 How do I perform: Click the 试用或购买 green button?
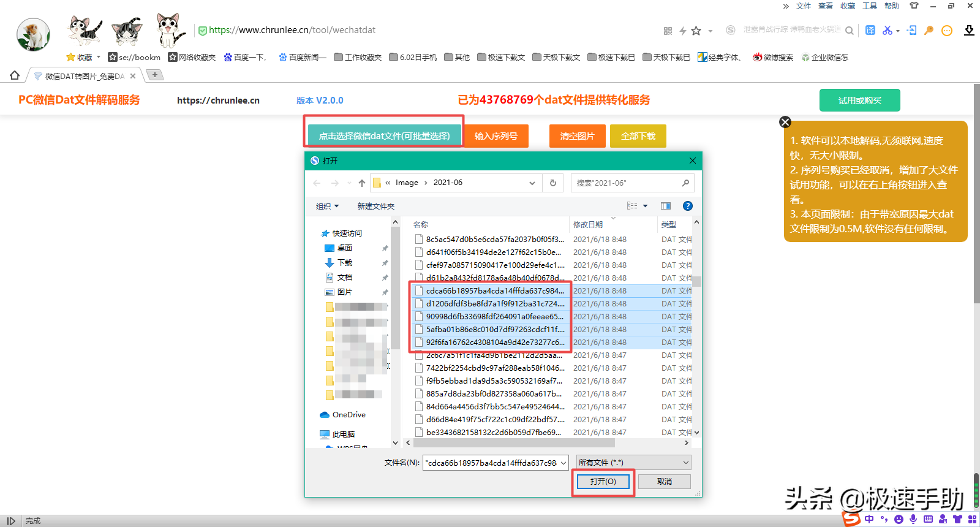coord(859,100)
